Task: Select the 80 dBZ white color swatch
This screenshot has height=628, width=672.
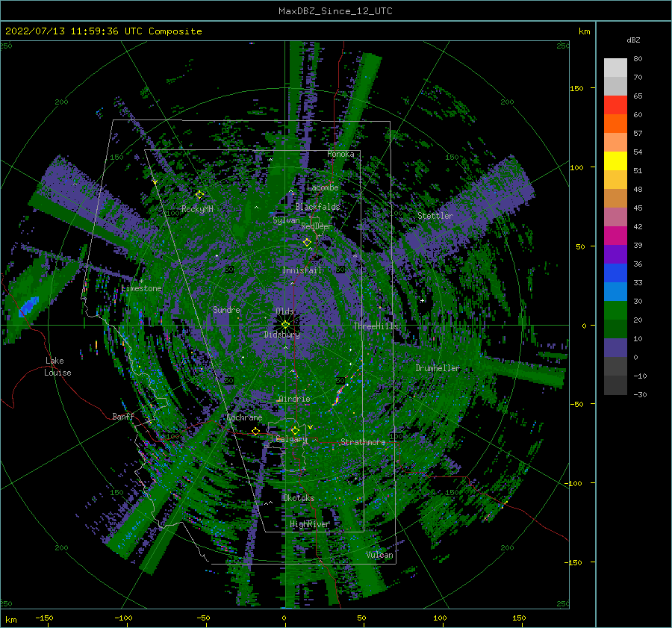Action: pos(615,67)
